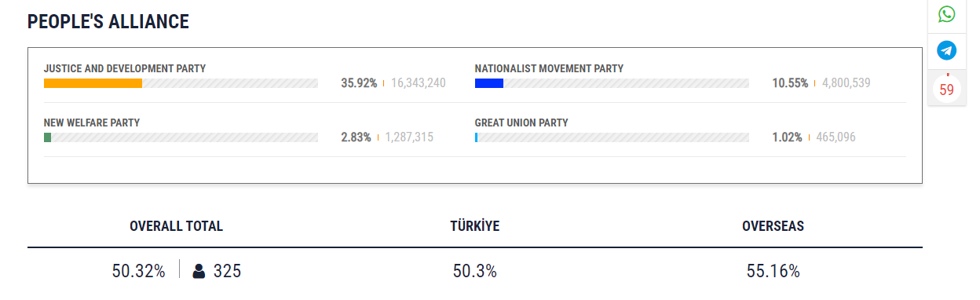Viewport: 980px width, 300px height.
Task: Click the 4,800,539 vote count
Action: coord(847,83)
